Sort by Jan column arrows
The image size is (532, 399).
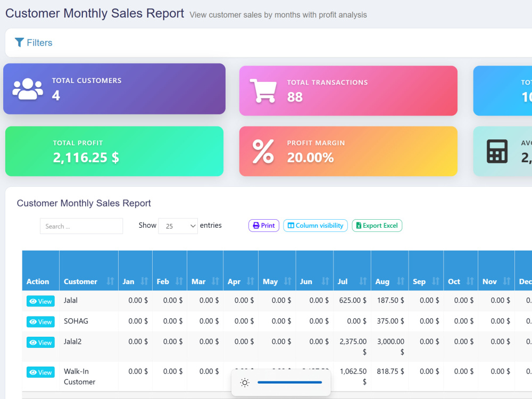click(x=144, y=281)
